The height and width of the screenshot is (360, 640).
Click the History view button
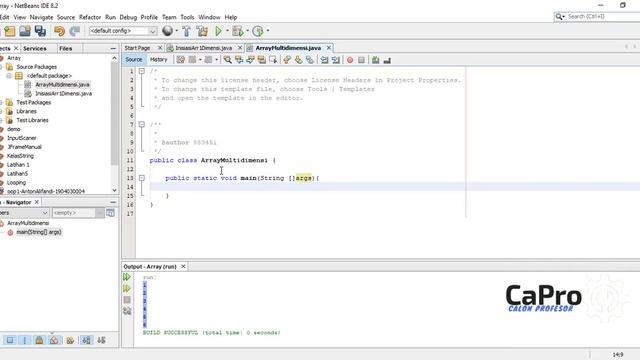158,60
